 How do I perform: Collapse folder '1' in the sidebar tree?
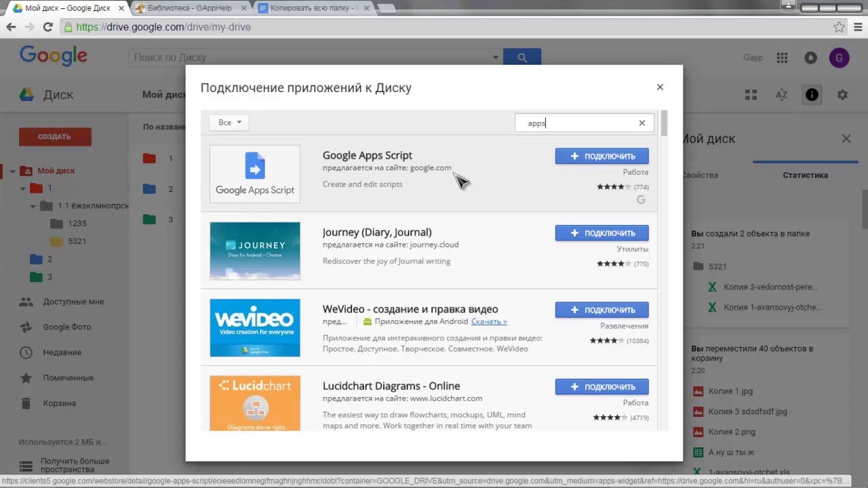click(24, 188)
